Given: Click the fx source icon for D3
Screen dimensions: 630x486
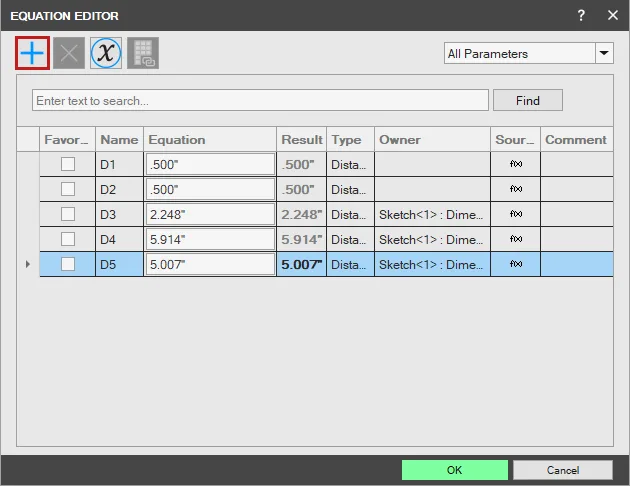Looking at the screenshot, I should (516, 214).
